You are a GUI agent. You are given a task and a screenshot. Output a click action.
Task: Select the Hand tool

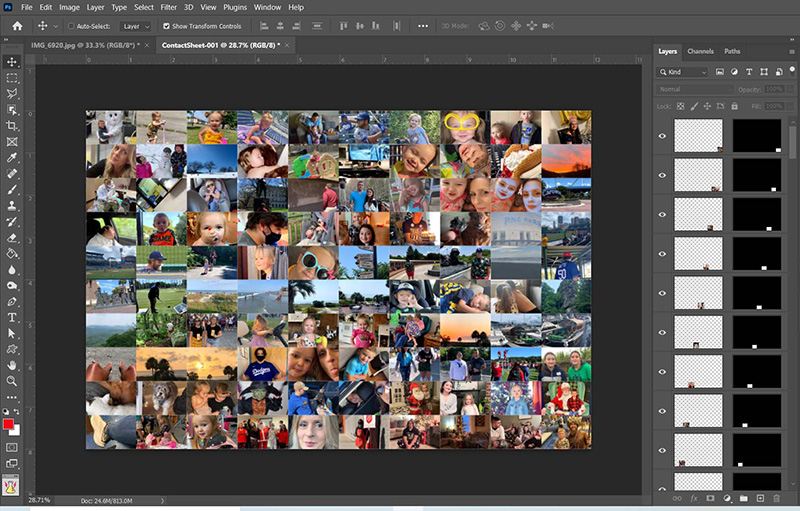12,365
